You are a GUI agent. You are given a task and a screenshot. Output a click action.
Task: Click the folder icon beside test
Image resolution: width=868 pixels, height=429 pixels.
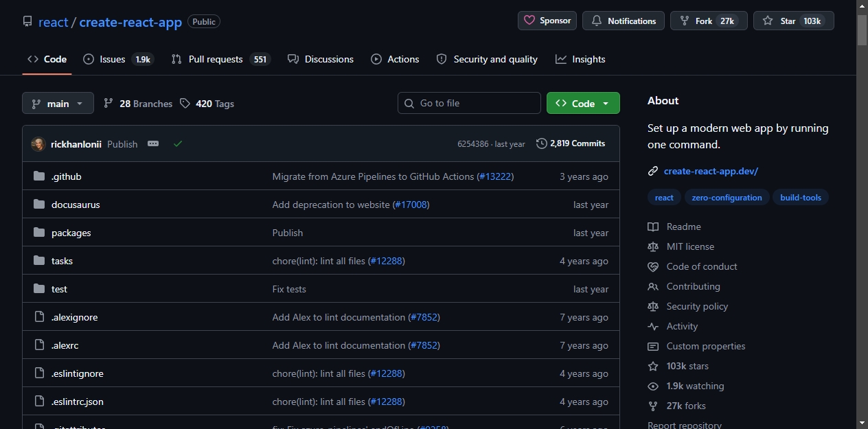[39, 289]
